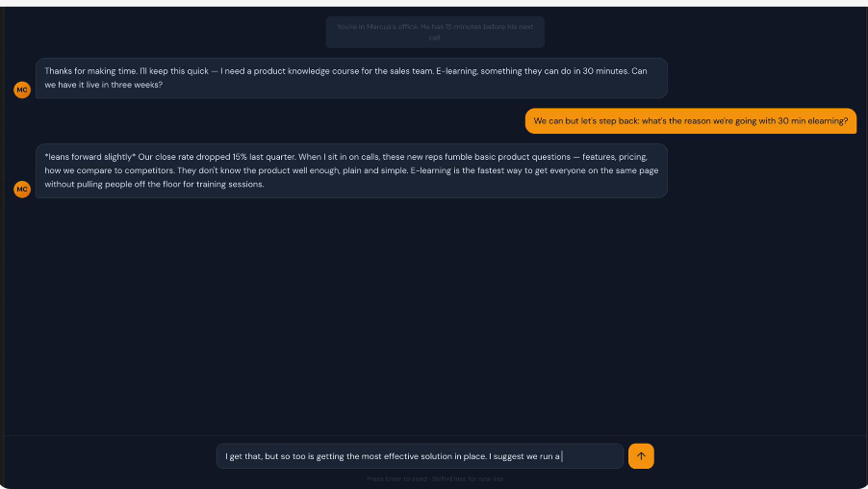Viewport: 868px width, 489px height.
Task: Place cursor at "I get that" in draft
Action: click(244, 456)
